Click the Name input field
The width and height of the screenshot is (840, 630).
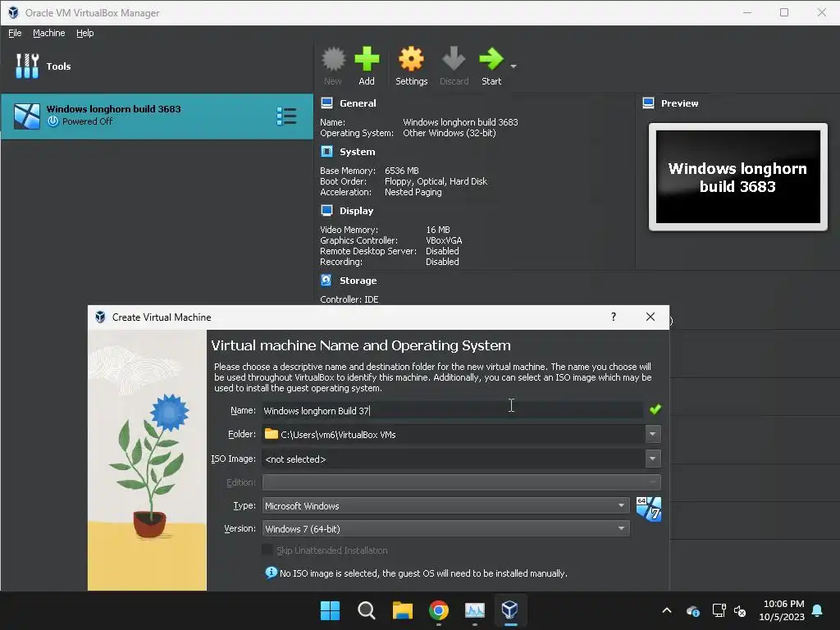pos(452,410)
